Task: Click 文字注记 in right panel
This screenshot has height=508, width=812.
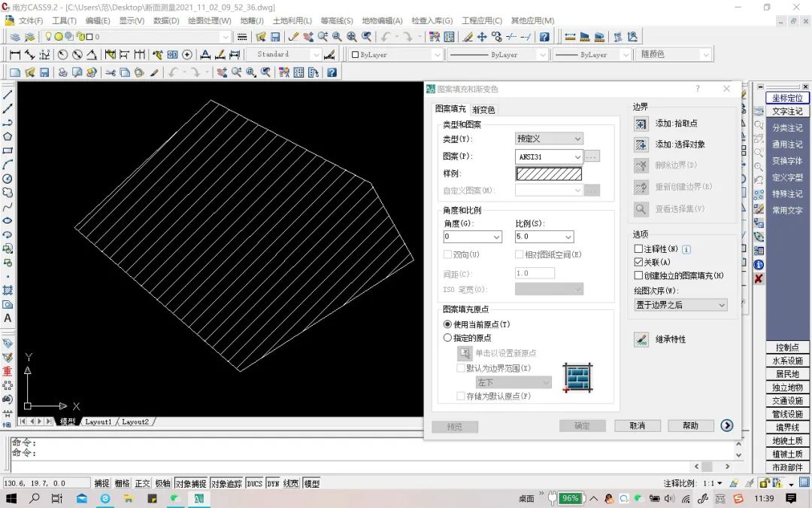Action: click(787, 111)
